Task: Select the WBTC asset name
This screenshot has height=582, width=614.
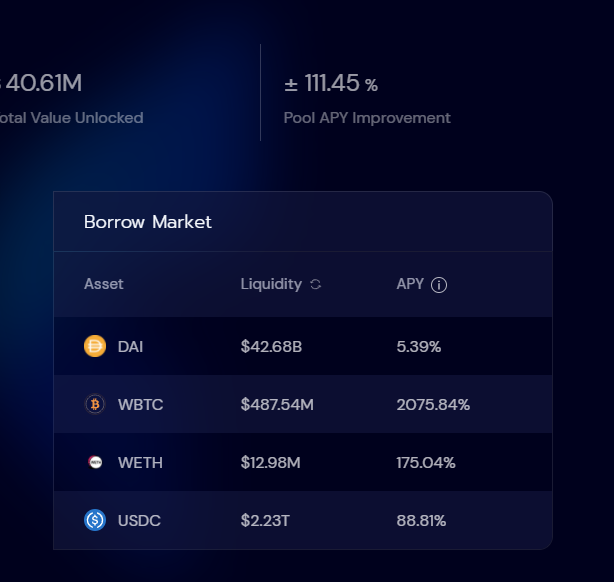Action: pyautogui.click(x=140, y=405)
